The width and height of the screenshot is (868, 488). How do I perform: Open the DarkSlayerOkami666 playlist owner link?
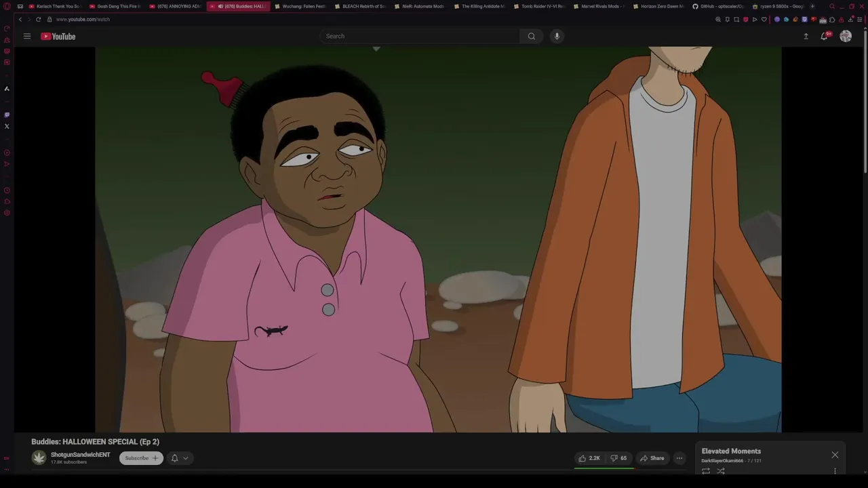(722, 461)
